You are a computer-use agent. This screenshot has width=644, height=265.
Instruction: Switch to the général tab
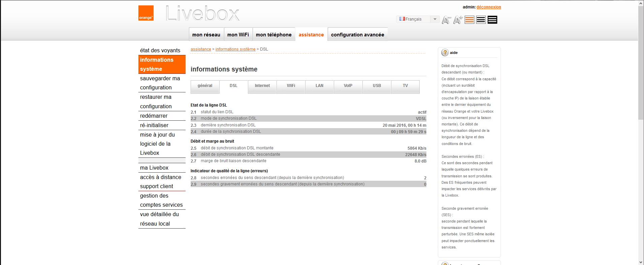(x=205, y=86)
